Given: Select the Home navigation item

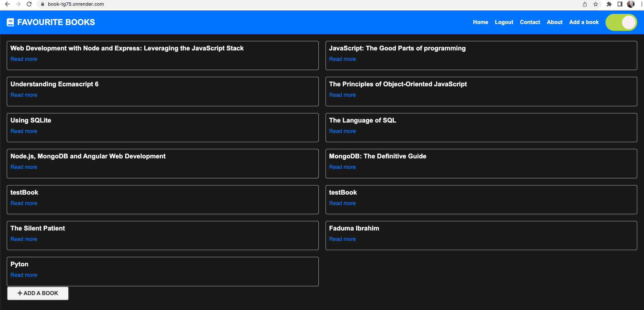Looking at the screenshot, I should pos(480,22).
